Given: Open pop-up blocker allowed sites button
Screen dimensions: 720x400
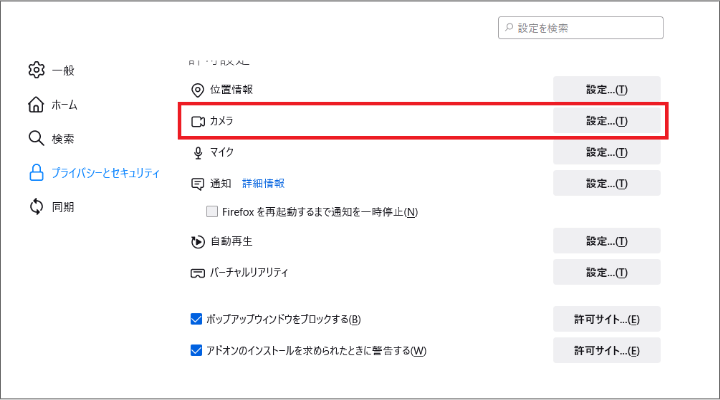Looking at the screenshot, I should coord(607,320).
